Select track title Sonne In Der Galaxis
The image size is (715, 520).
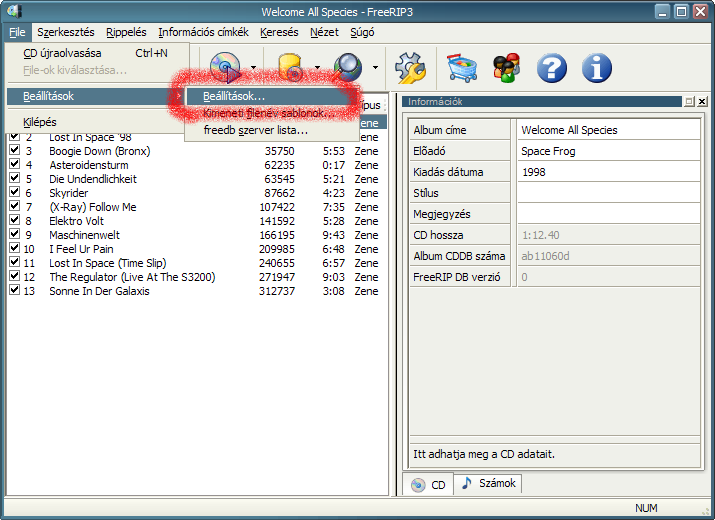[99, 291]
